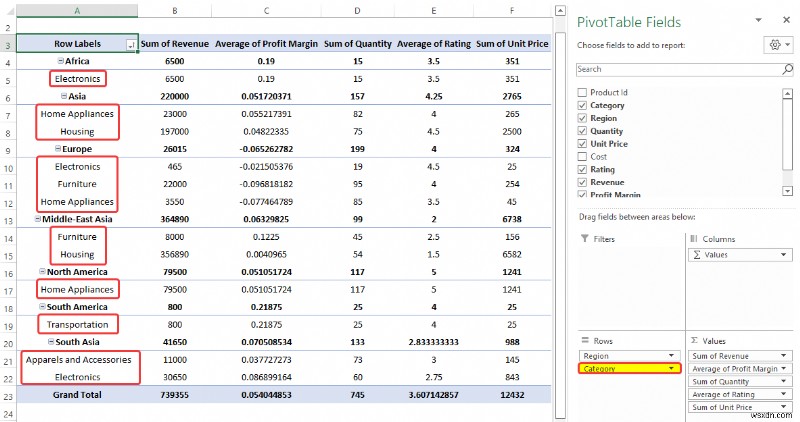Click the field list scroll up arrow
The width and height of the screenshot is (800, 422).
(x=787, y=93)
